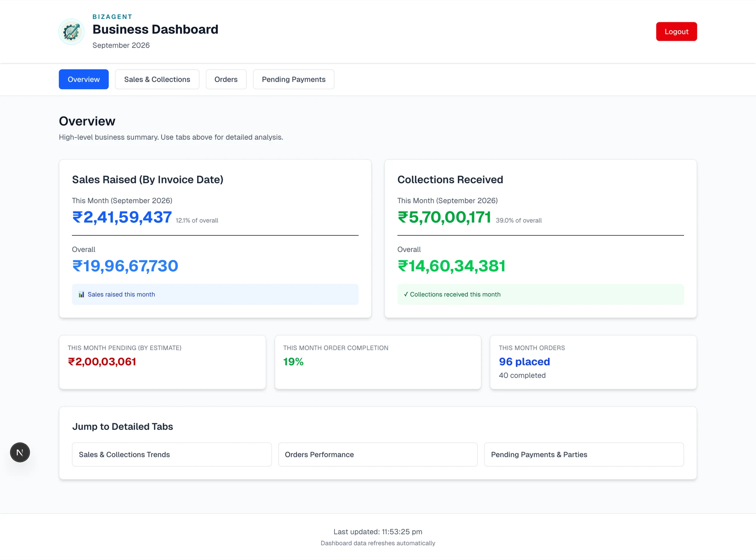Click the Last updated timestamp
756x560 pixels.
point(378,532)
